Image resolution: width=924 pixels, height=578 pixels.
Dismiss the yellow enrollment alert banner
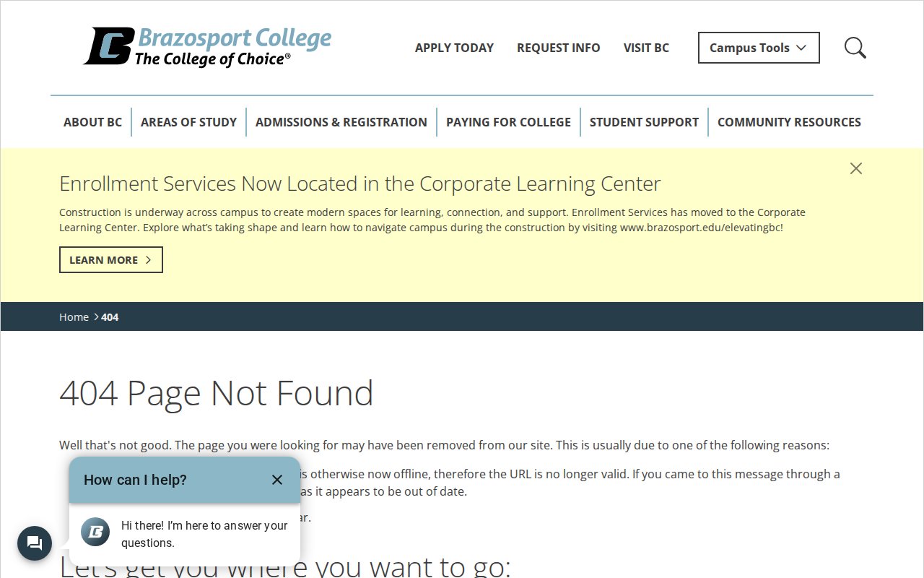pyautogui.click(x=855, y=168)
